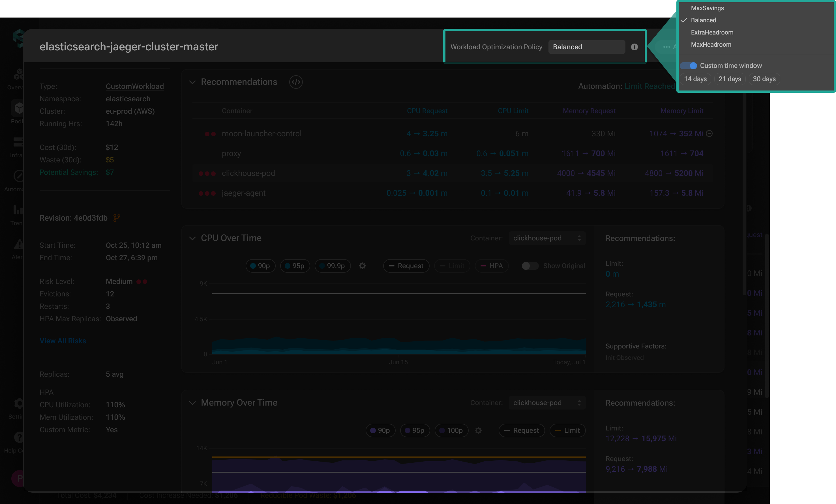
Task: Toggle the Memory 95p series
Action: tap(415, 430)
